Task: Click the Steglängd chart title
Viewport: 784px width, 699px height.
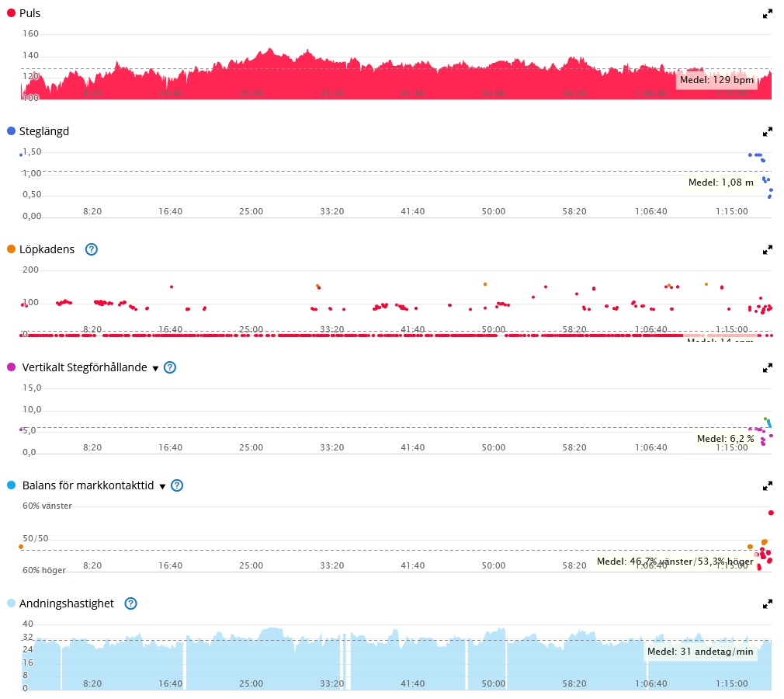Action: click(x=44, y=131)
